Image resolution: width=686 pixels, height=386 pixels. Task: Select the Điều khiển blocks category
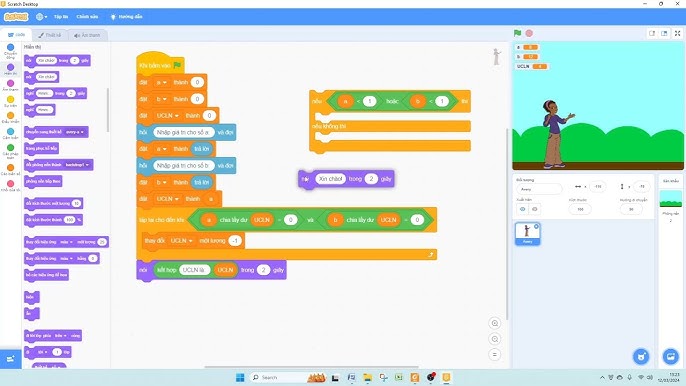[x=10, y=118]
